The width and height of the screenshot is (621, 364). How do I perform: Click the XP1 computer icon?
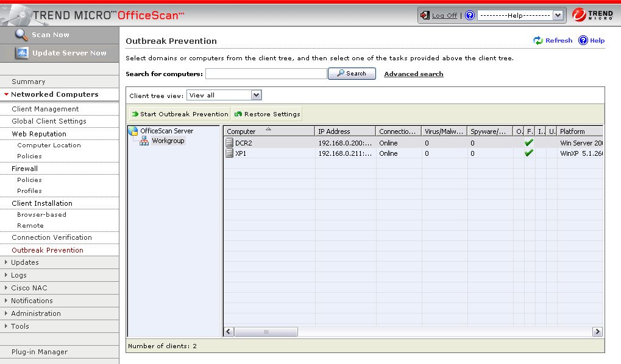tap(229, 153)
